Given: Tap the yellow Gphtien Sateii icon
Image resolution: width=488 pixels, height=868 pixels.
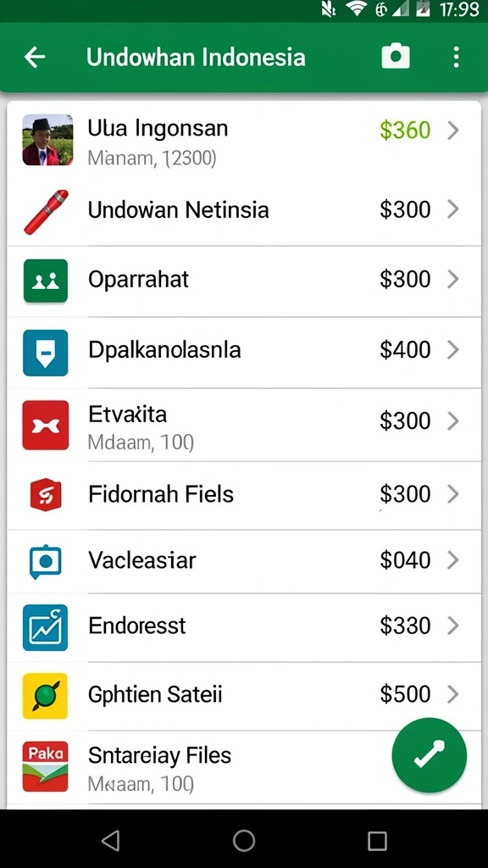Looking at the screenshot, I should [46, 696].
